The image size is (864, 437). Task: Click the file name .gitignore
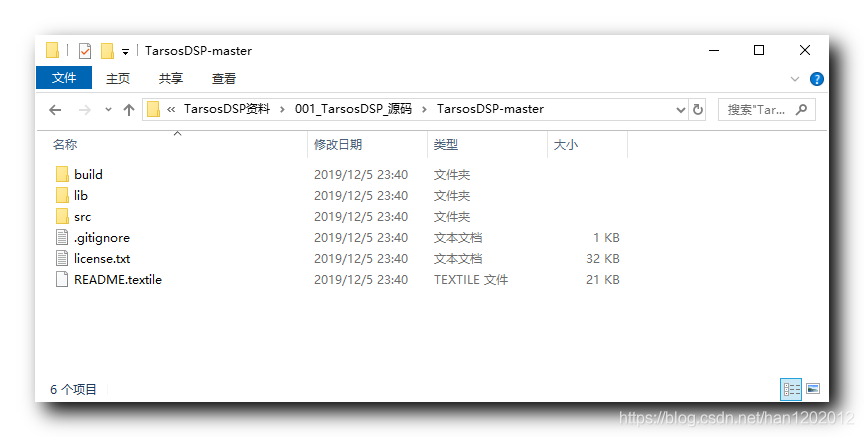(102, 238)
